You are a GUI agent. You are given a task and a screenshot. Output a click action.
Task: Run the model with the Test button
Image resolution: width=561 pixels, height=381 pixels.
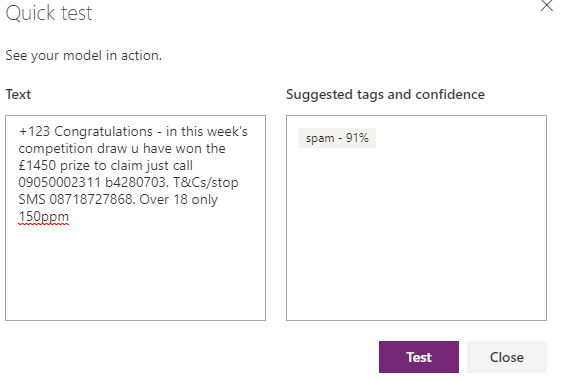coord(419,357)
